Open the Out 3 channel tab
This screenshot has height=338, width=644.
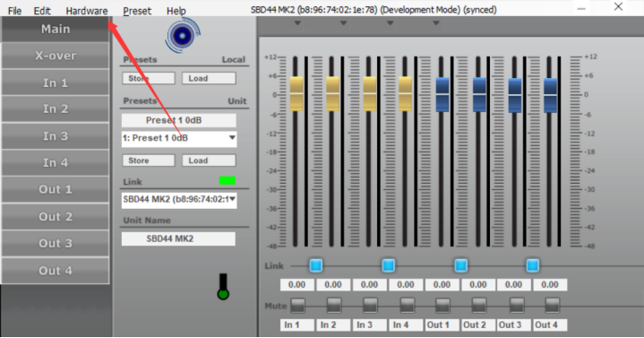[56, 244]
